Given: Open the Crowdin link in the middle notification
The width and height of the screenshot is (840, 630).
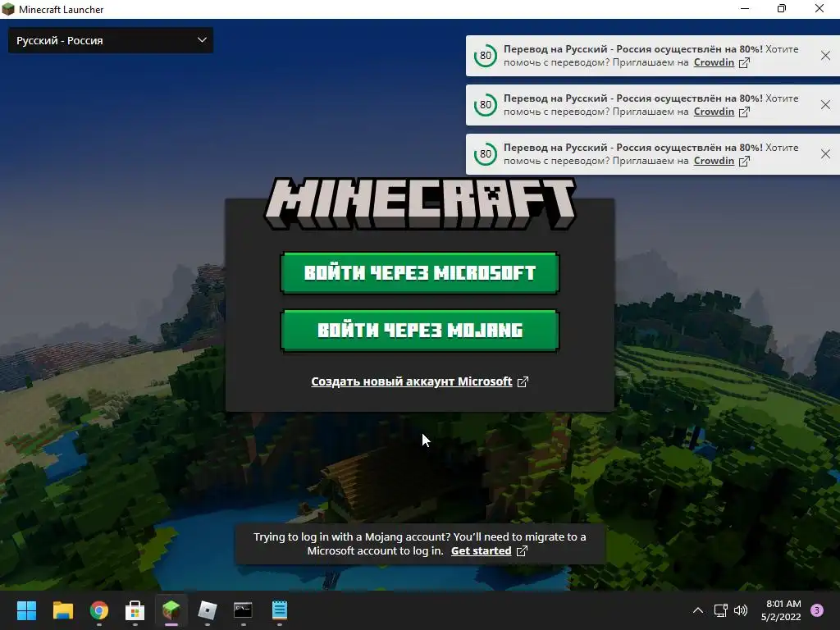Looking at the screenshot, I should (714, 112).
